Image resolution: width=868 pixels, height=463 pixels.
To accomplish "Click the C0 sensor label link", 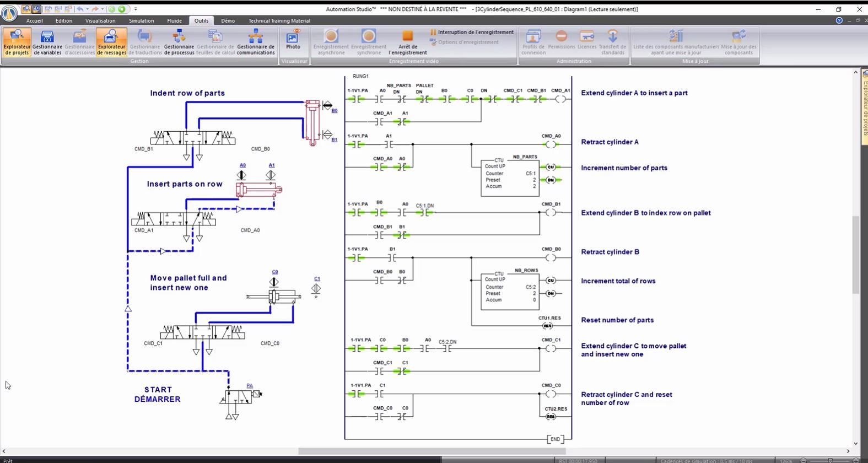I will (x=275, y=272).
